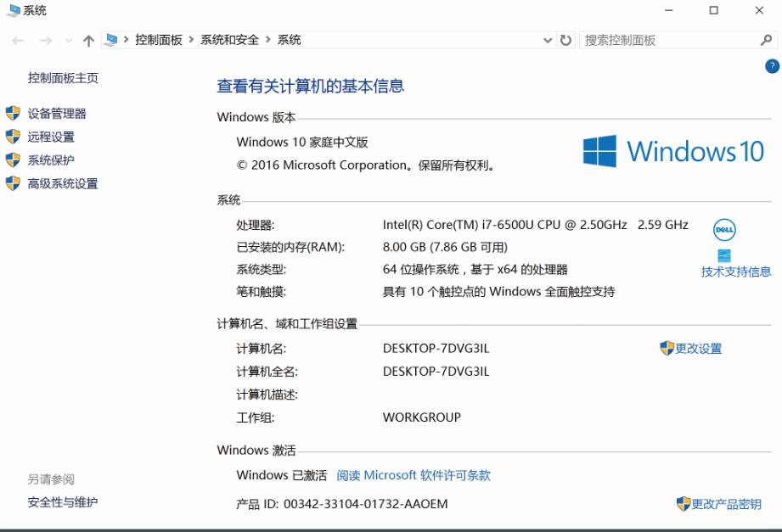
Task: Click the system icon in the breadcrumb bar
Action: [x=109, y=39]
